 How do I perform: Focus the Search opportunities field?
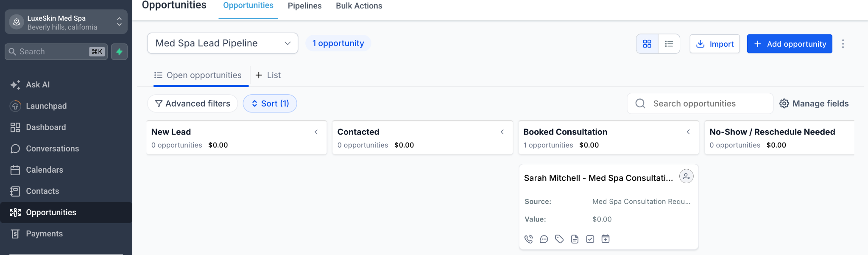(700, 104)
